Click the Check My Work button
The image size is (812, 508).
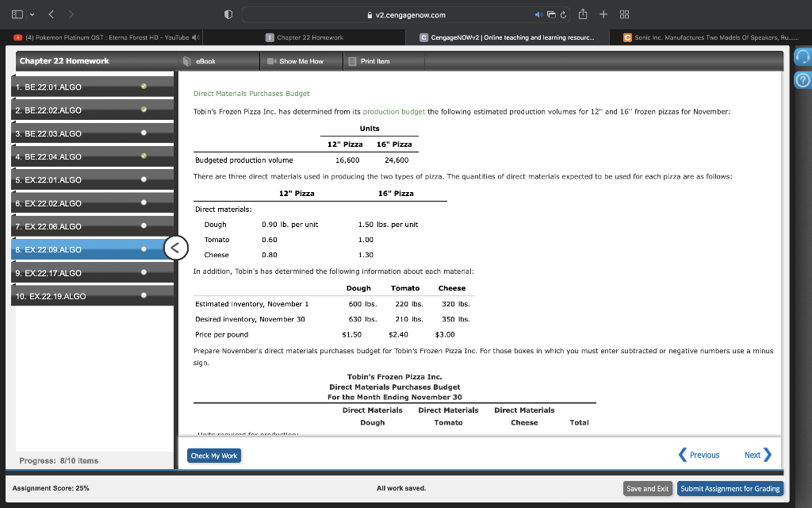tap(214, 456)
